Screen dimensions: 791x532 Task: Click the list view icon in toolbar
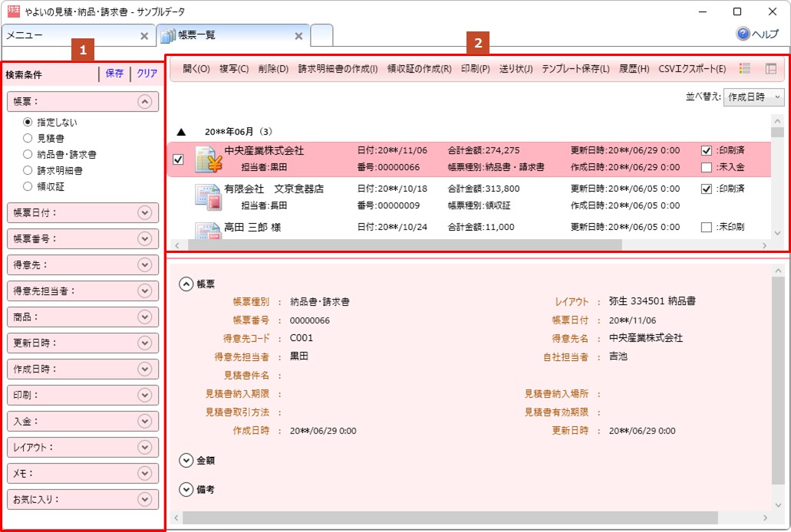click(744, 69)
